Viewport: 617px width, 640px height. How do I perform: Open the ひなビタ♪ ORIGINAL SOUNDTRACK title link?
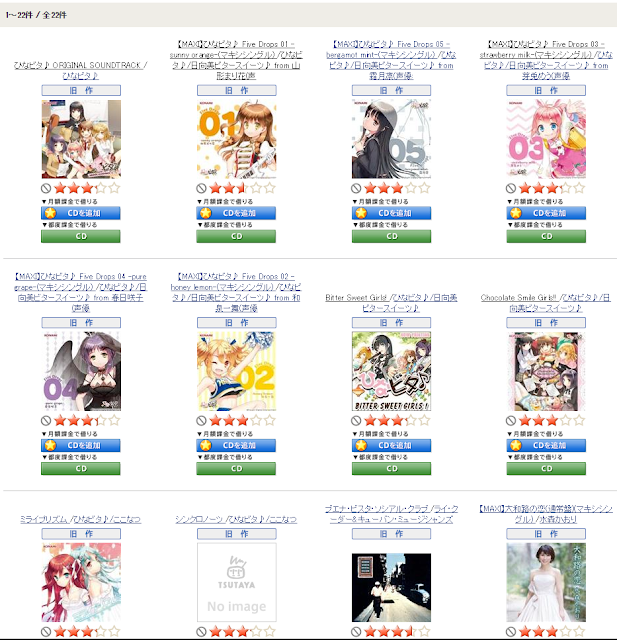(80, 70)
